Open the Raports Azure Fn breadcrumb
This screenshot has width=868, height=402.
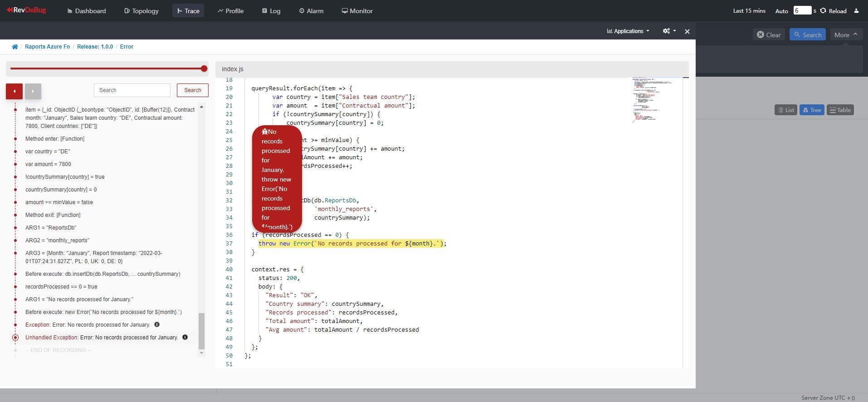[x=47, y=47]
